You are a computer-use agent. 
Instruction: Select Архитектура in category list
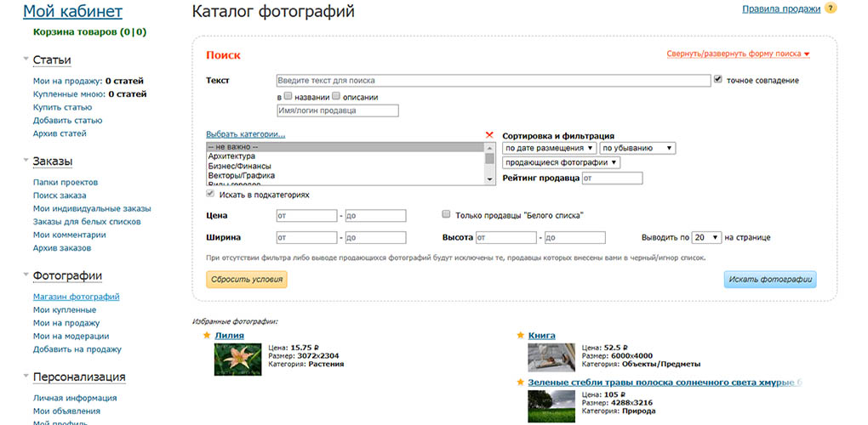click(232, 156)
